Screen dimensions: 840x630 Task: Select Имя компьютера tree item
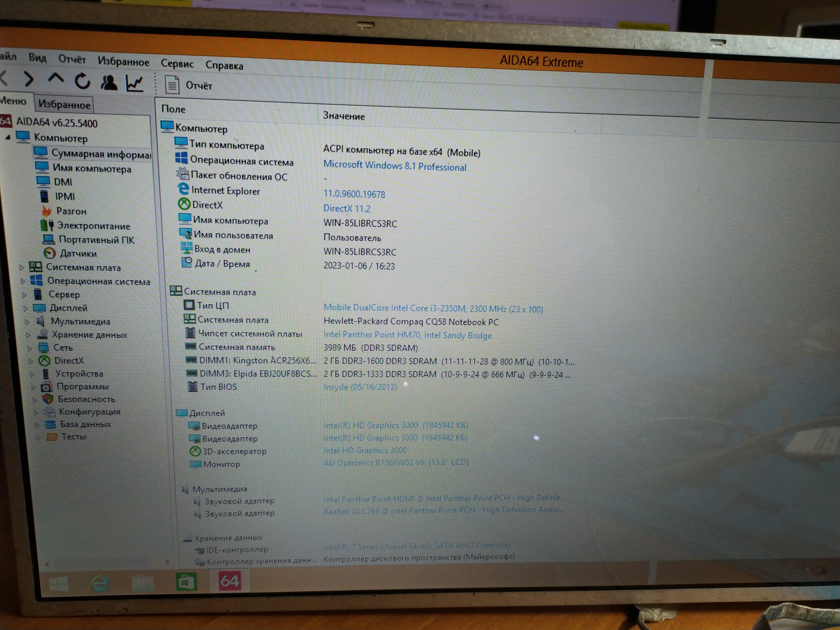click(92, 168)
